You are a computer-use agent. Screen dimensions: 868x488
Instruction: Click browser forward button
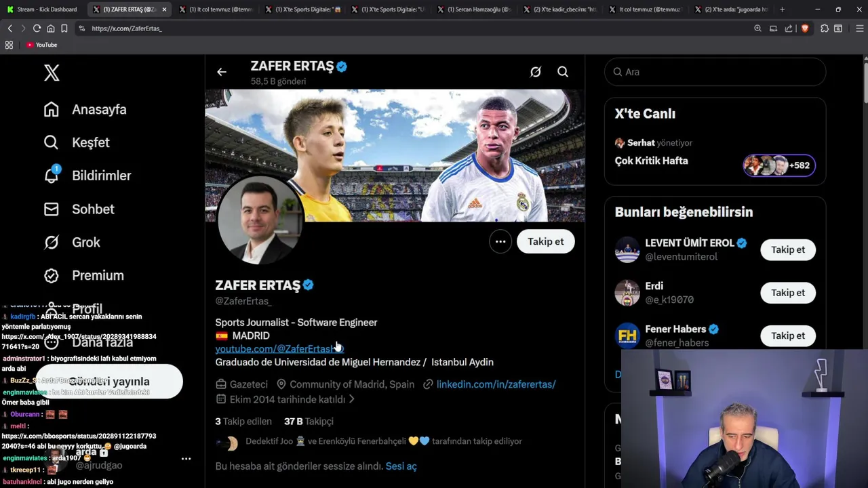[x=22, y=28]
